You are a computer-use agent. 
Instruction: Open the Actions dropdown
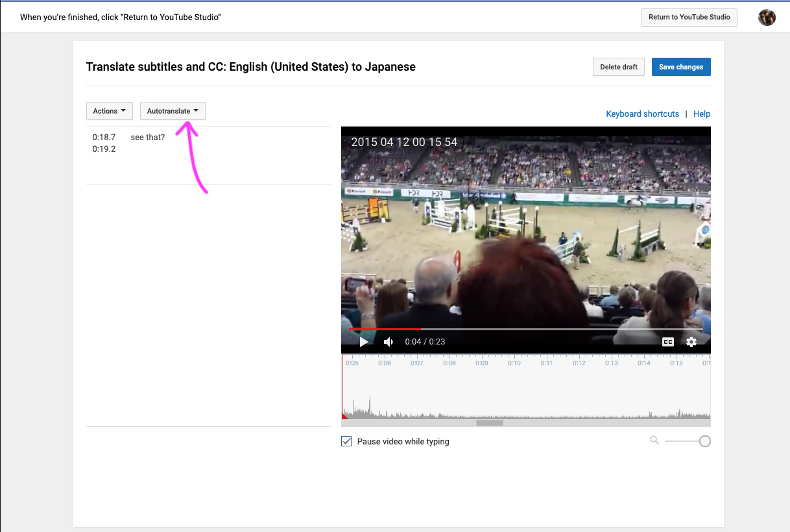coord(110,111)
